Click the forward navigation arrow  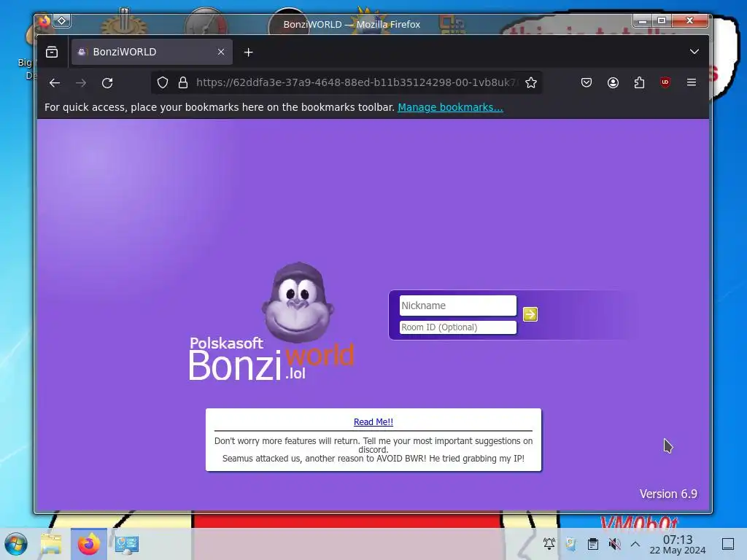[81, 83]
